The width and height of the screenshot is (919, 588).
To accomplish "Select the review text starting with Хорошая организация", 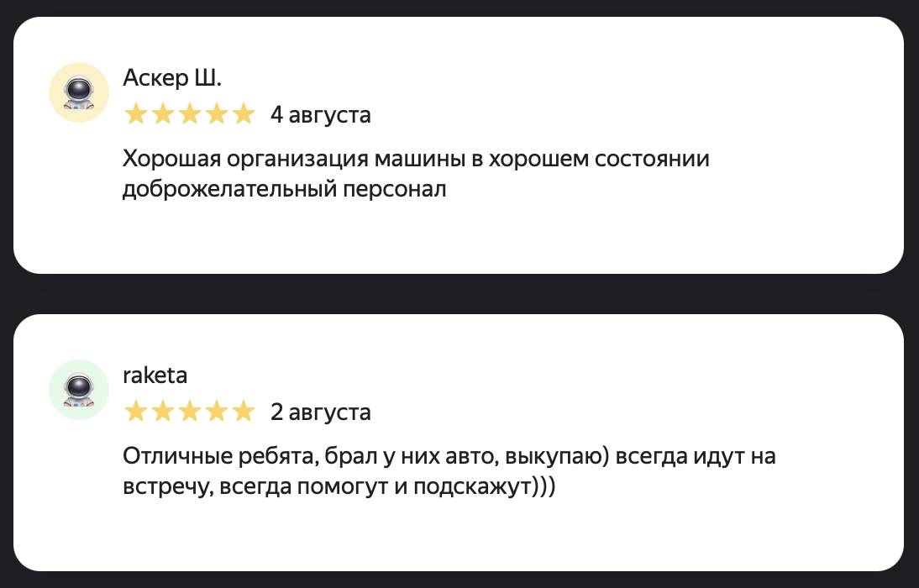I will click(x=416, y=159).
